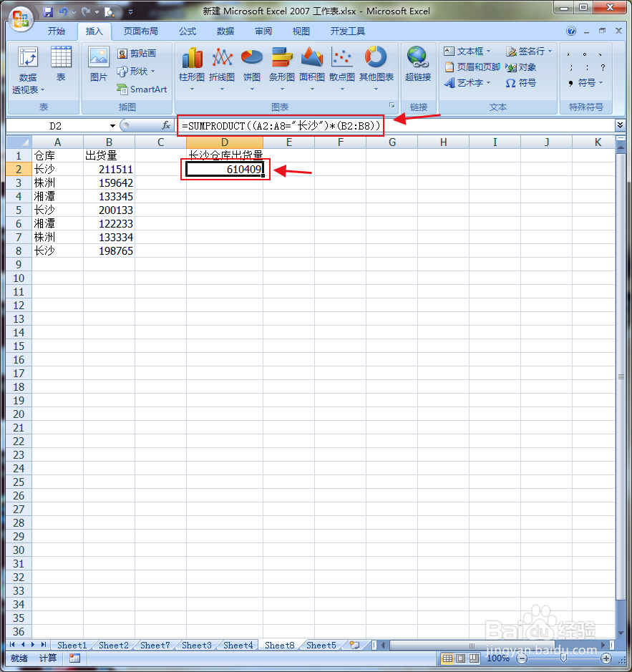
Task: Insert Picture (图片) from file
Action: 99,64
